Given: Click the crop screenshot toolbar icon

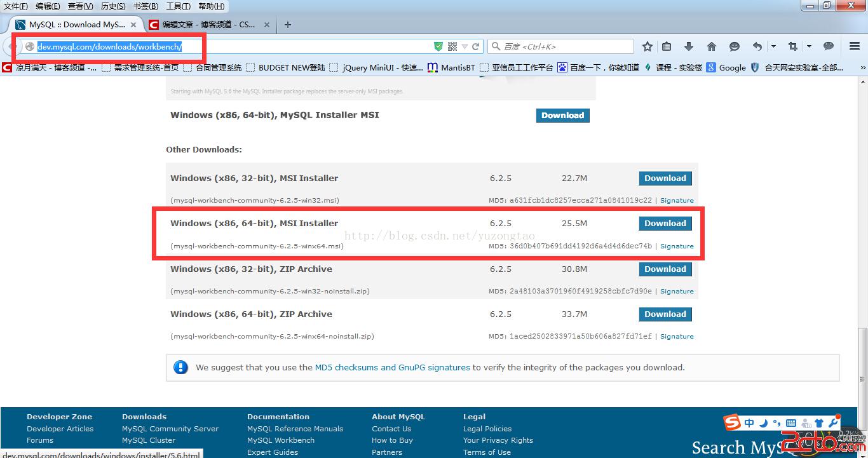Looking at the screenshot, I should coord(792,46).
